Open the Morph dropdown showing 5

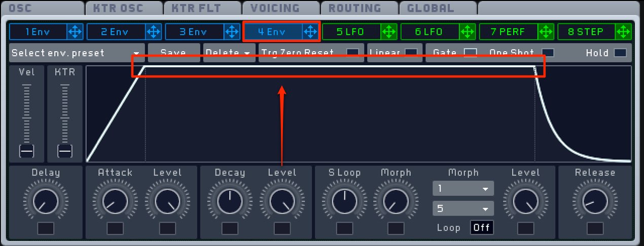pyautogui.click(x=463, y=208)
